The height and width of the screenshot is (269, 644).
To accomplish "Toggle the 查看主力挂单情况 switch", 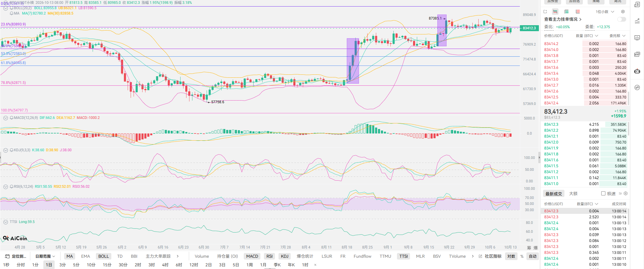I will pyautogui.click(x=621, y=19).
